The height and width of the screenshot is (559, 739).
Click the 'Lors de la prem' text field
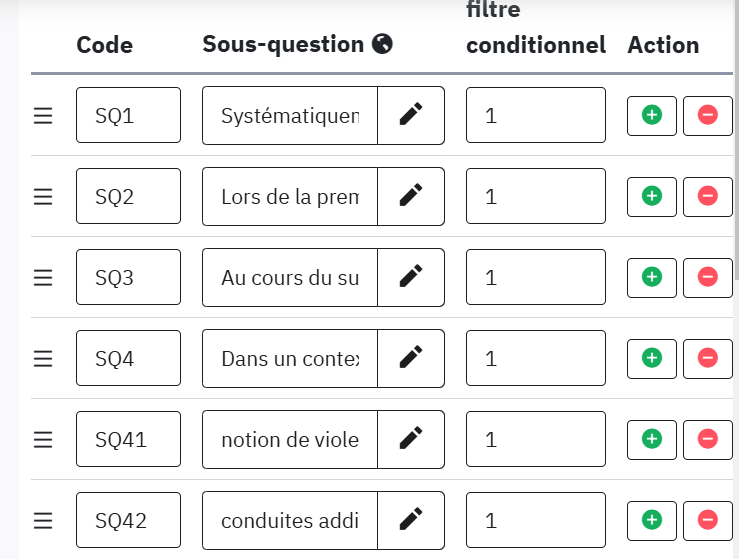click(290, 197)
